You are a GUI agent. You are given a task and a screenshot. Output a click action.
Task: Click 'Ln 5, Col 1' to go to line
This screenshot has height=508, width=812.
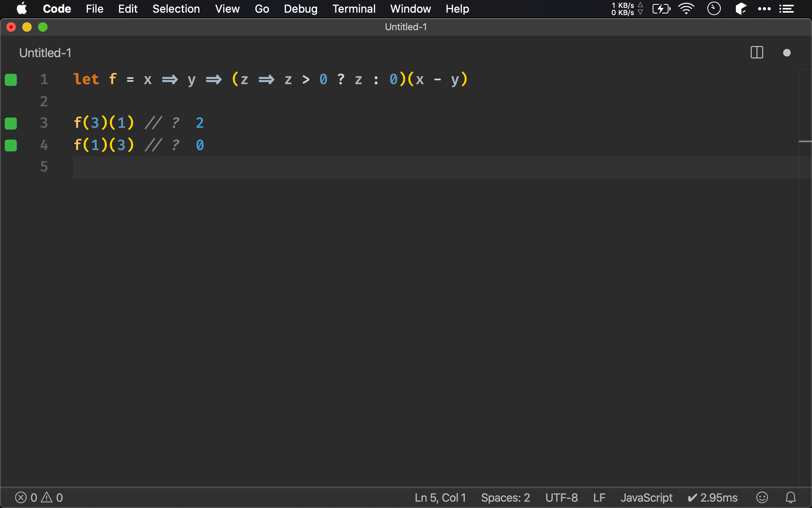(x=440, y=498)
